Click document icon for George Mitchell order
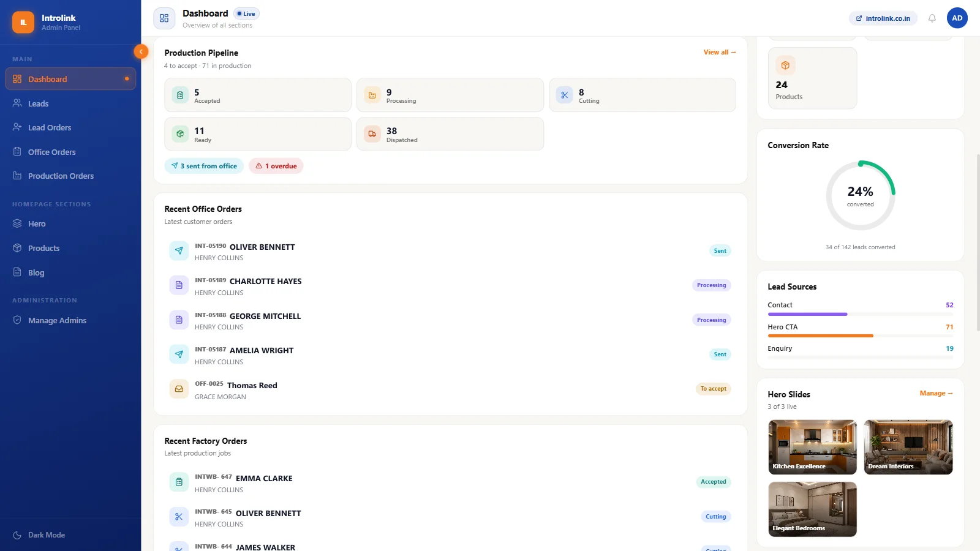 tap(179, 320)
